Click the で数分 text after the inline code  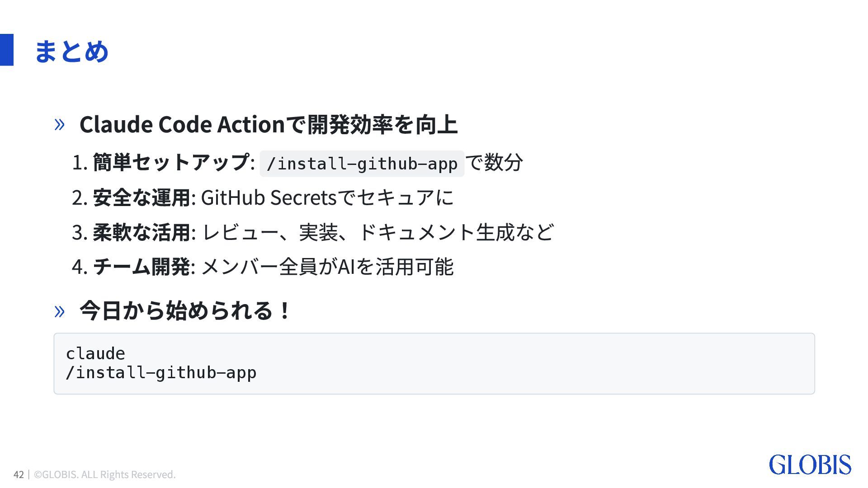pos(494,162)
